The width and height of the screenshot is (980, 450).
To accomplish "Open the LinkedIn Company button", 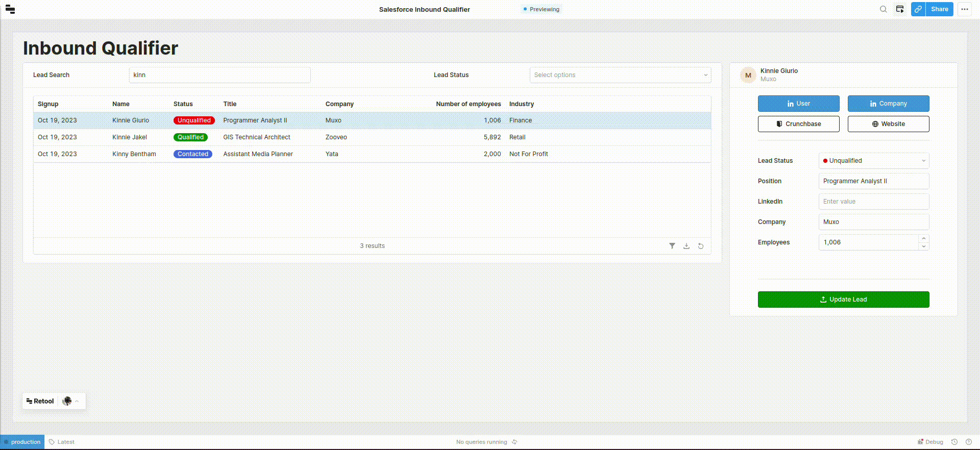I will click(x=888, y=104).
